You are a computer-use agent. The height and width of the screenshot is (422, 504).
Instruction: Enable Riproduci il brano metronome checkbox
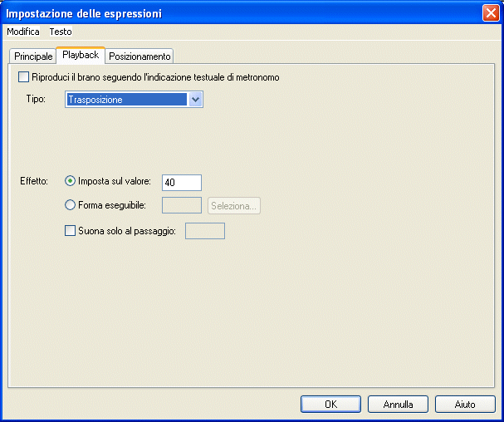23,77
